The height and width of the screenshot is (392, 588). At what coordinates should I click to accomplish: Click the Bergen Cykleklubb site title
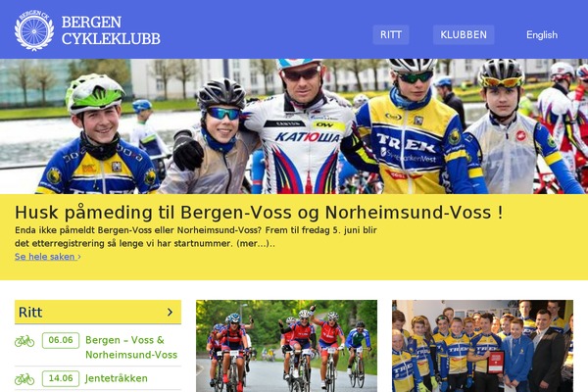click(111, 30)
